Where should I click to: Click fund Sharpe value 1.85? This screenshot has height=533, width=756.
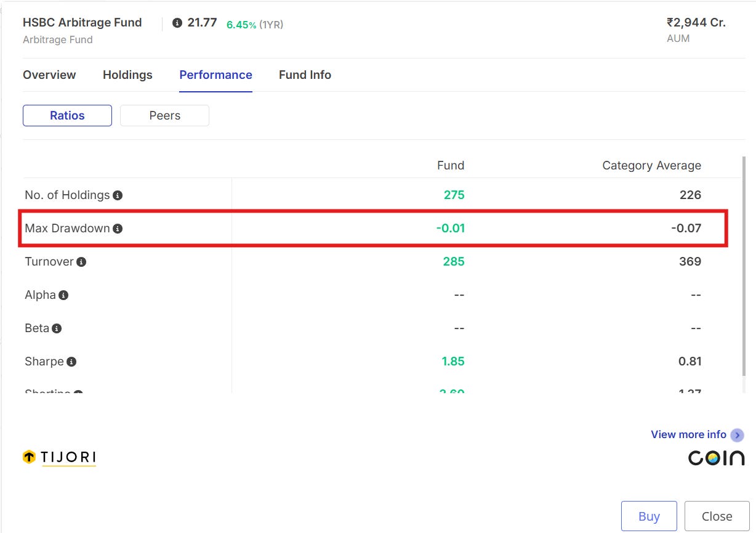453,362
